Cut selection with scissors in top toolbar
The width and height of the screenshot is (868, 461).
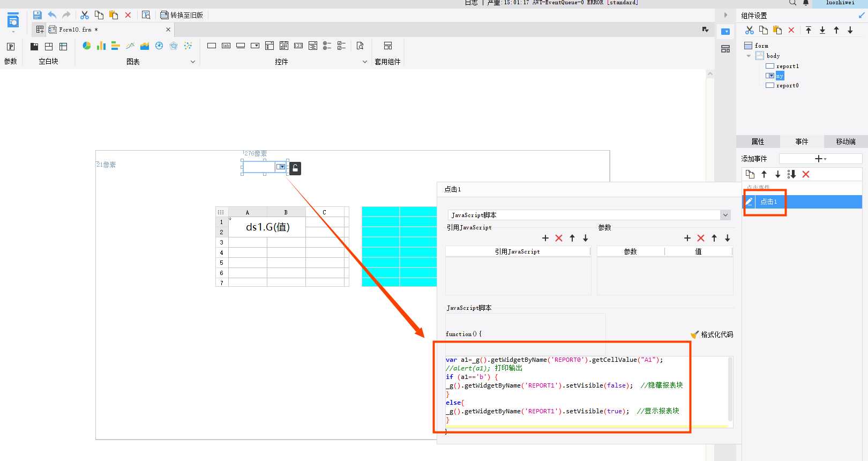click(85, 15)
